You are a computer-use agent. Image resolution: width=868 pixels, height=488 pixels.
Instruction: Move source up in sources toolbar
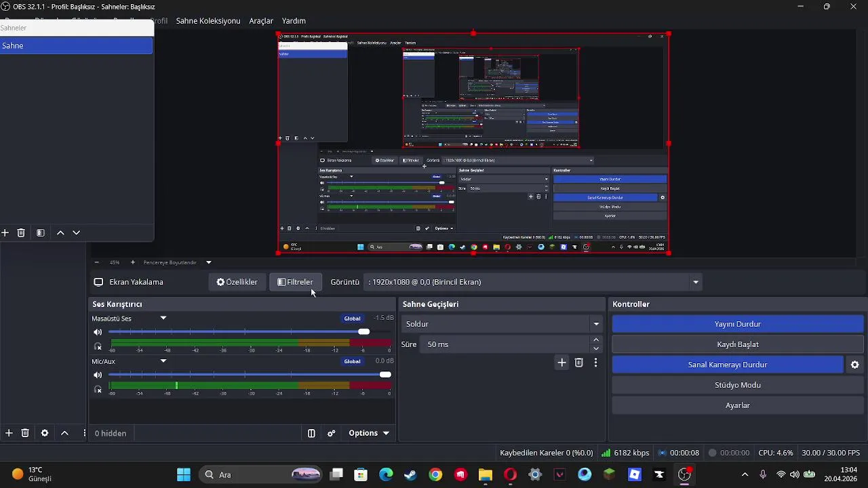click(x=64, y=433)
